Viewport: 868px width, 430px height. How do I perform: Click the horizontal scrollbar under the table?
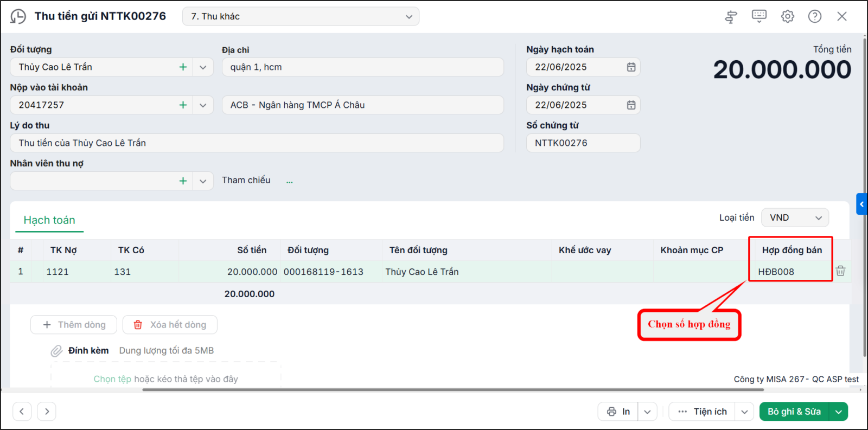tap(453, 389)
